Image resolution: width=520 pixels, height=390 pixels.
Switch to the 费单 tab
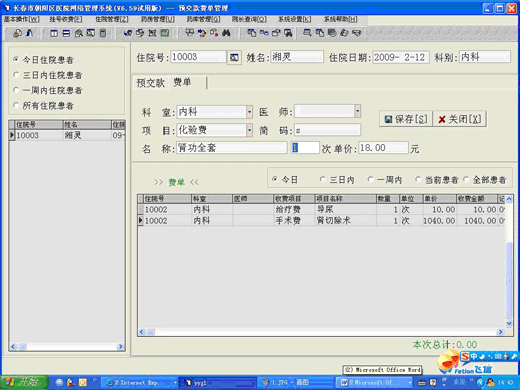click(182, 82)
